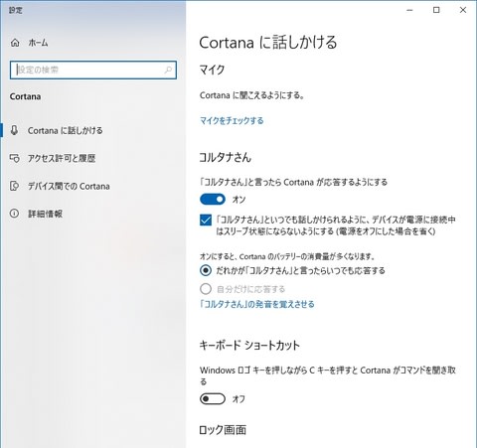Click the Cortana category heading in the sidebar
The height and width of the screenshot is (448, 477).
click(25, 96)
